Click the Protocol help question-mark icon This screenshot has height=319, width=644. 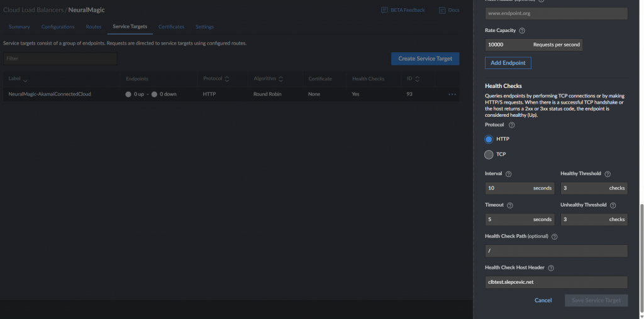coord(512,125)
